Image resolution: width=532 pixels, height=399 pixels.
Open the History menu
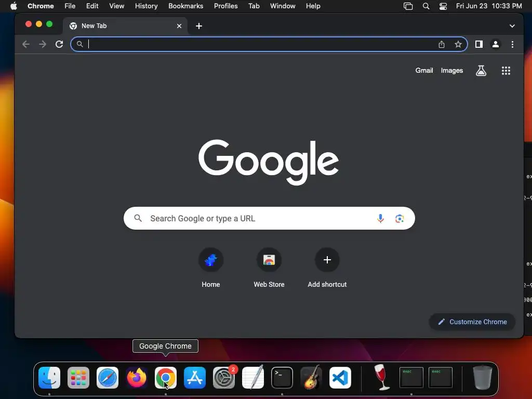coord(146,6)
